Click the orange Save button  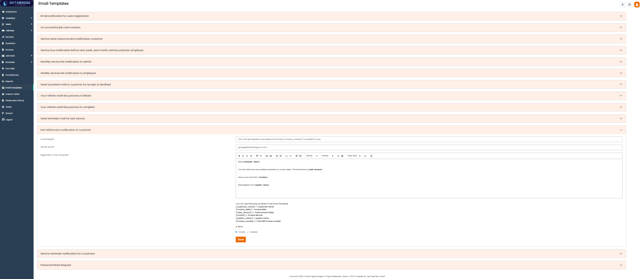click(241, 240)
